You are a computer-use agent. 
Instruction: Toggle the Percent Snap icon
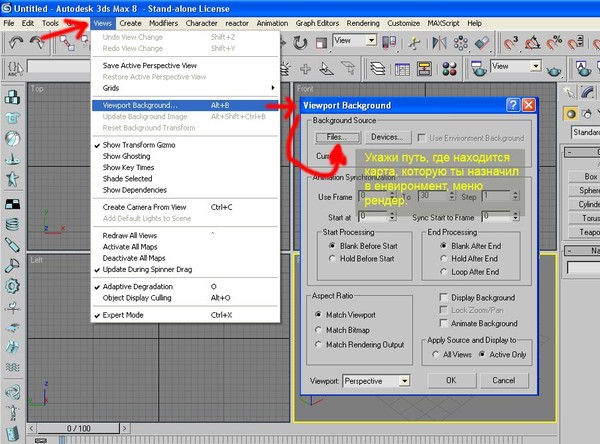[x=554, y=42]
